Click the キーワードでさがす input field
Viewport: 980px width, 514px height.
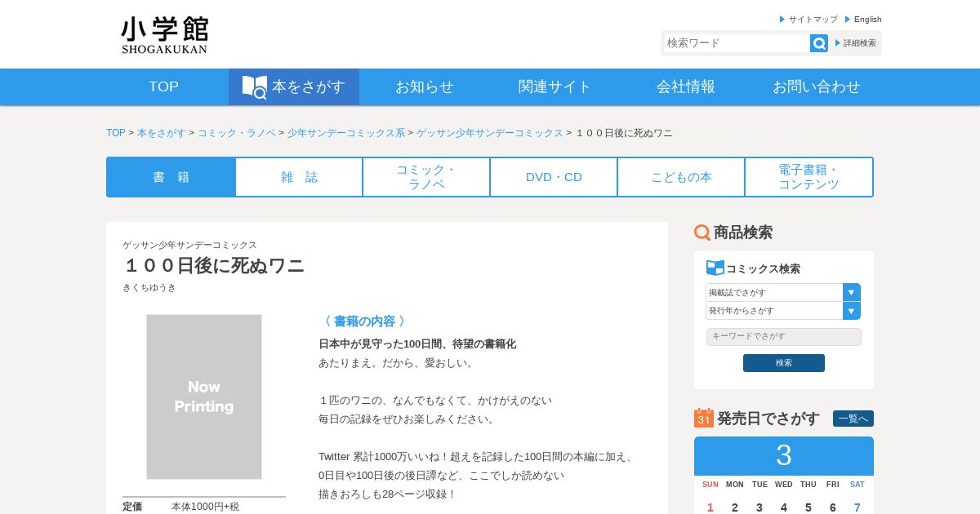coord(784,337)
